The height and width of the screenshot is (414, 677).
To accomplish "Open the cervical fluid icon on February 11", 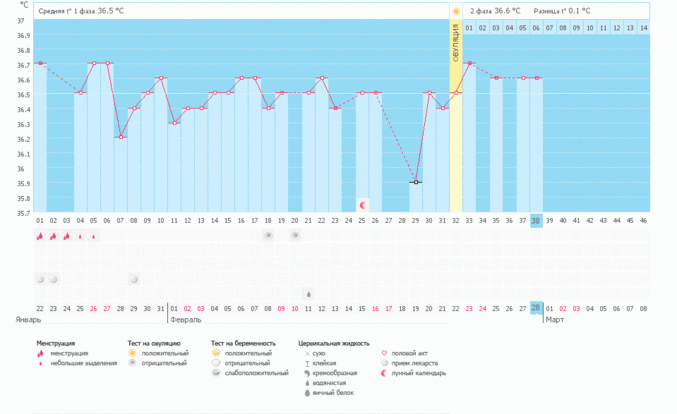I will click(x=308, y=294).
